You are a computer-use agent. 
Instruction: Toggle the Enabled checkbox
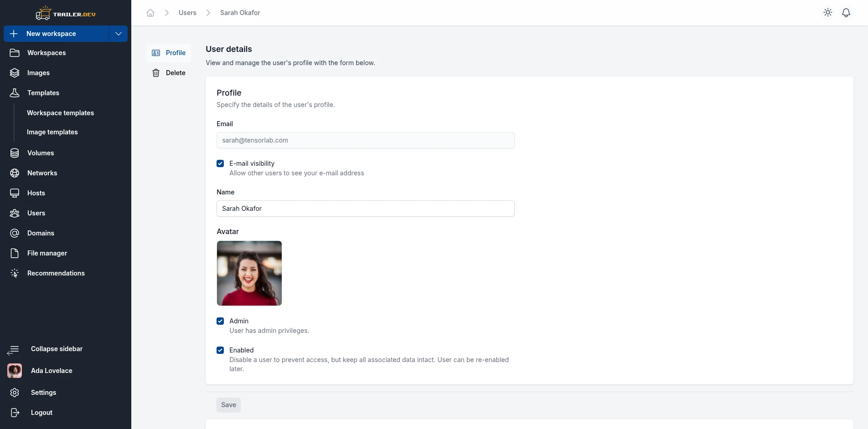point(220,350)
